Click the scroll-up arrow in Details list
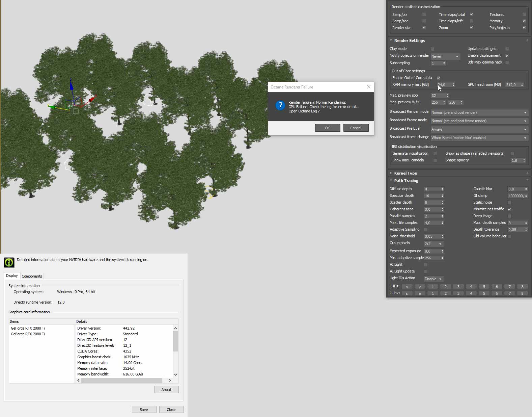Viewport: 532px width, 417px height. (x=175, y=328)
